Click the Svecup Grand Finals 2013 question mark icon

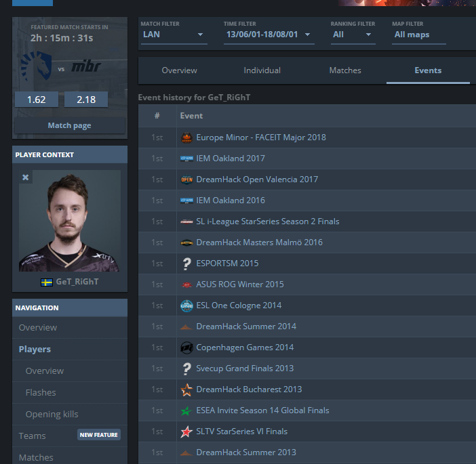tap(186, 368)
